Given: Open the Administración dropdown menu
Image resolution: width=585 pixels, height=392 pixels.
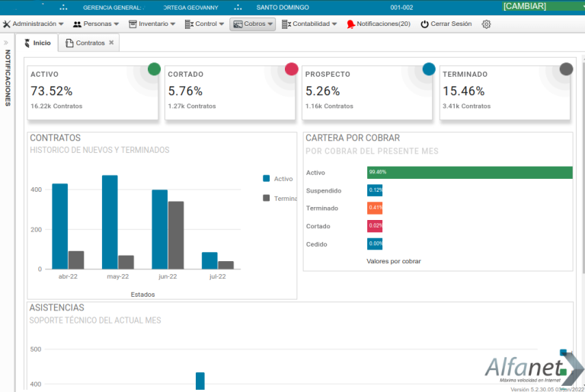Looking at the screenshot, I should tap(34, 24).
